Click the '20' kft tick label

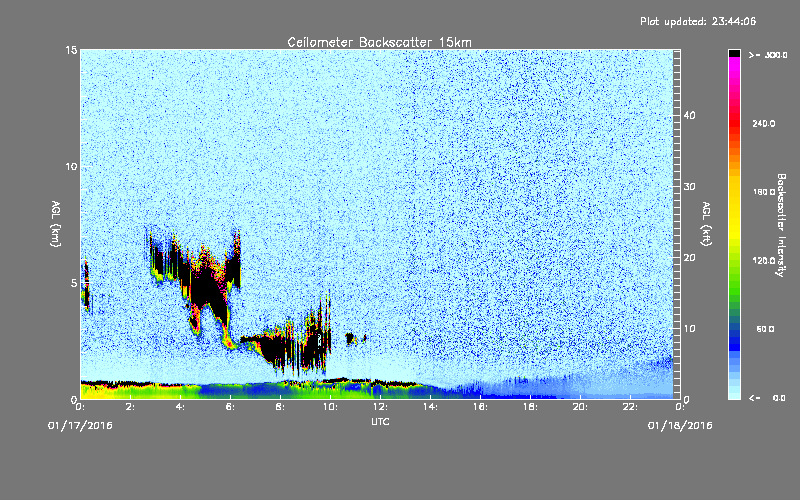pyautogui.click(x=689, y=258)
